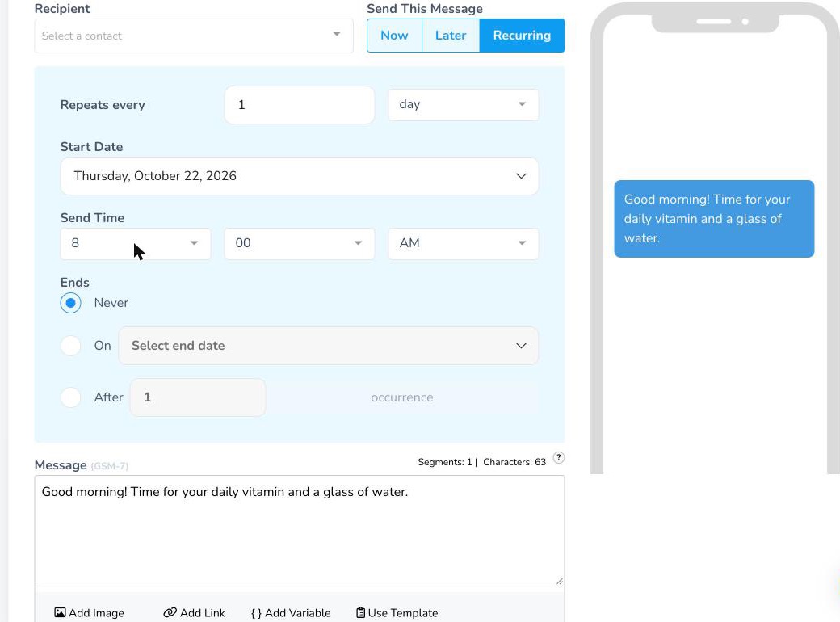
Task: Click the Repeats every number field
Action: tap(300, 105)
